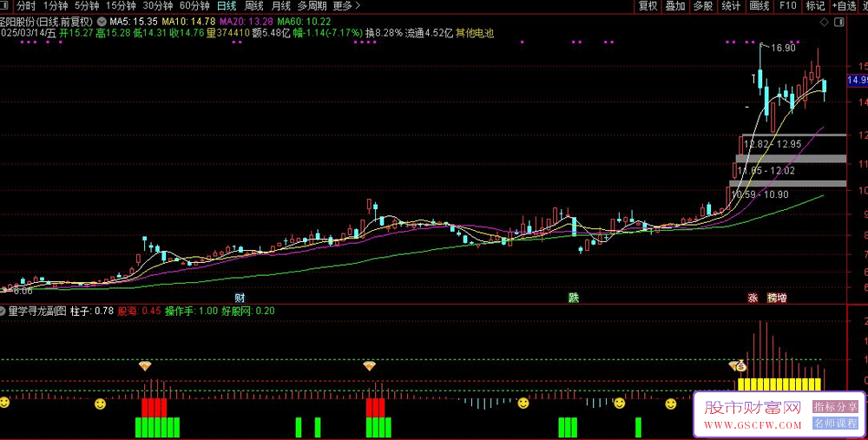Open the 复权 adjustment menu
The height and width of the screenshot is (440, 868).
click(648, 6)
